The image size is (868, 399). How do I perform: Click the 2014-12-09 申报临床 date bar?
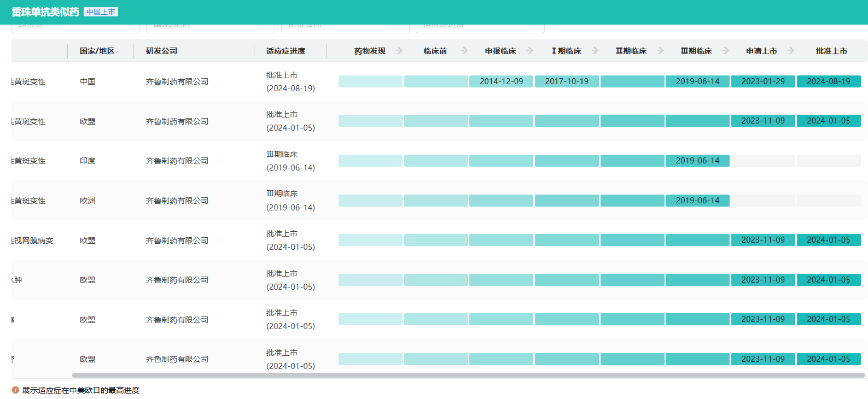click(501, 81)
